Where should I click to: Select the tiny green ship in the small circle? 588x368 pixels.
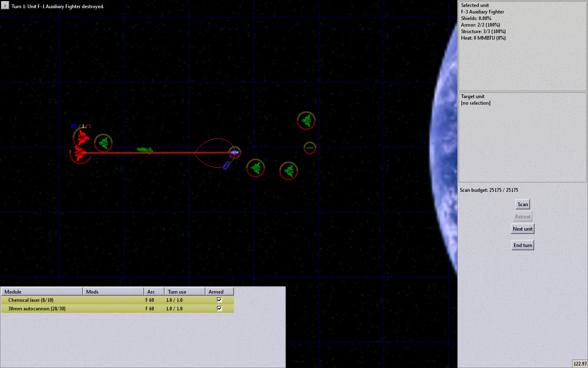tap(310, 148)
